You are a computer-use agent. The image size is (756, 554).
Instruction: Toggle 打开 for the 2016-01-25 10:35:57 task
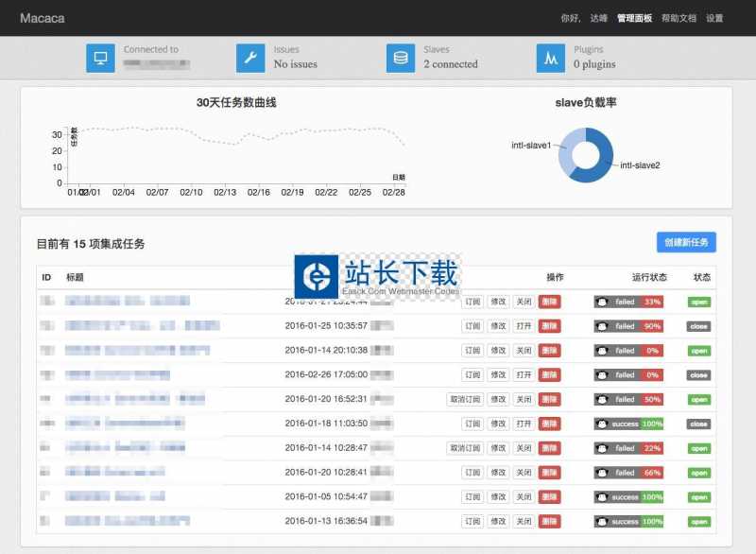tap(524, 326)
